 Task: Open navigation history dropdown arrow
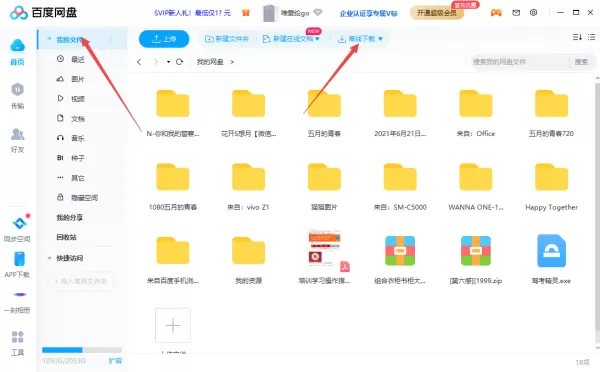tap(168, 62)
